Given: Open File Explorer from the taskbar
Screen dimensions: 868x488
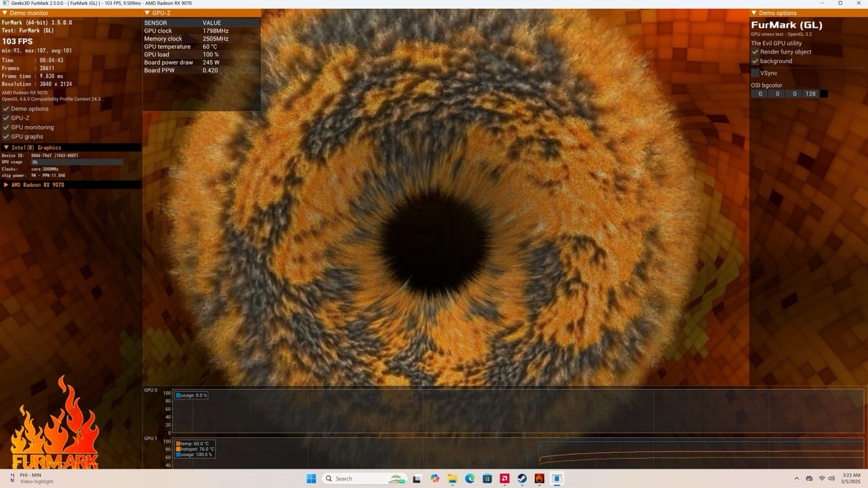Looking at the screenshot, I should 452,479.
